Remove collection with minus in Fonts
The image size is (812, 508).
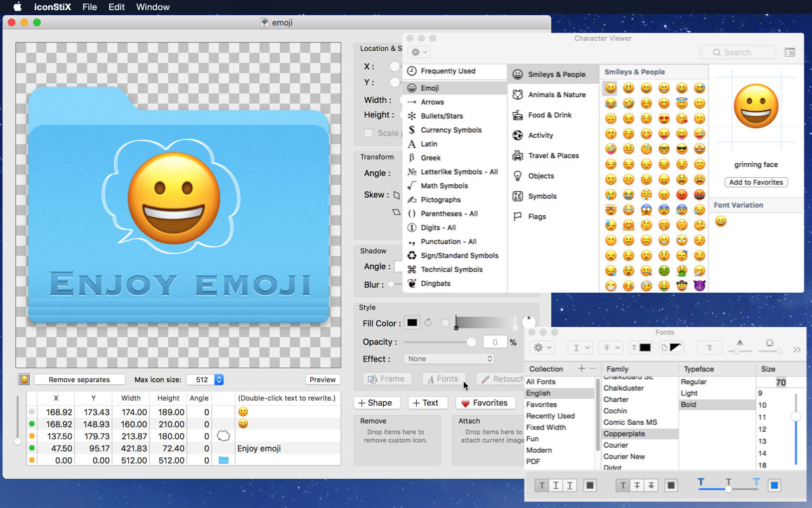tap(593, 369)
